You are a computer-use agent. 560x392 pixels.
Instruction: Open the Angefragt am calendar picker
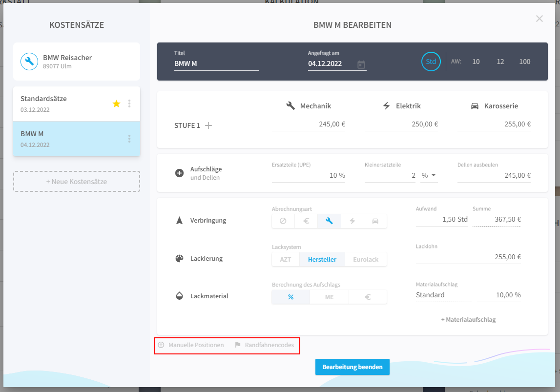click(361, 64)
